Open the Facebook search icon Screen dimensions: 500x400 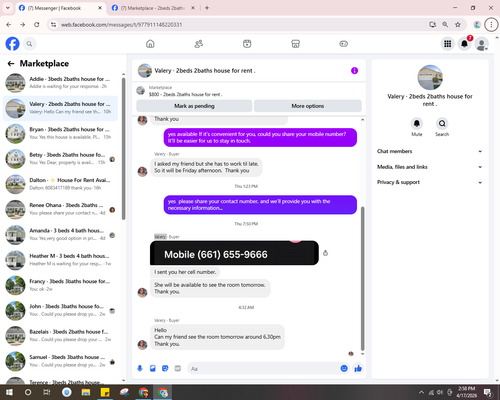click(x=29, y=44)
